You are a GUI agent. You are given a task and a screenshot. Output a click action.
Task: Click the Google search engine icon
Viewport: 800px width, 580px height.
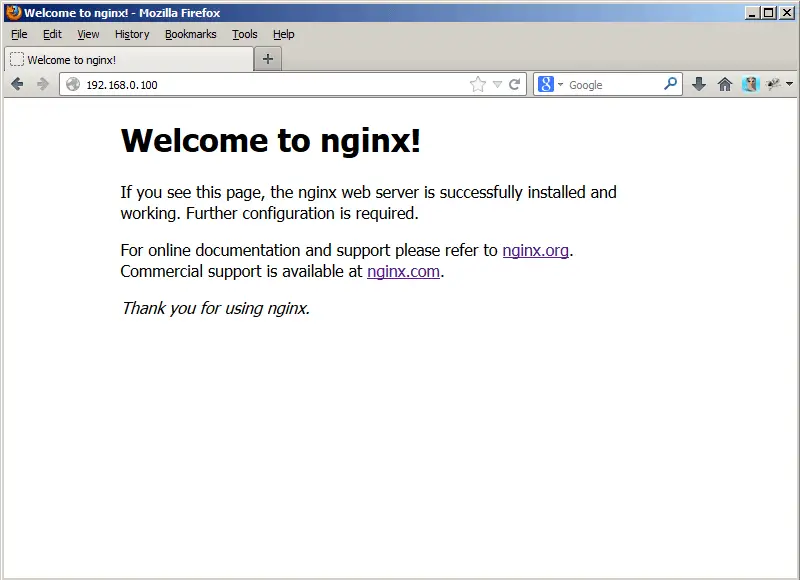point(545,84)
